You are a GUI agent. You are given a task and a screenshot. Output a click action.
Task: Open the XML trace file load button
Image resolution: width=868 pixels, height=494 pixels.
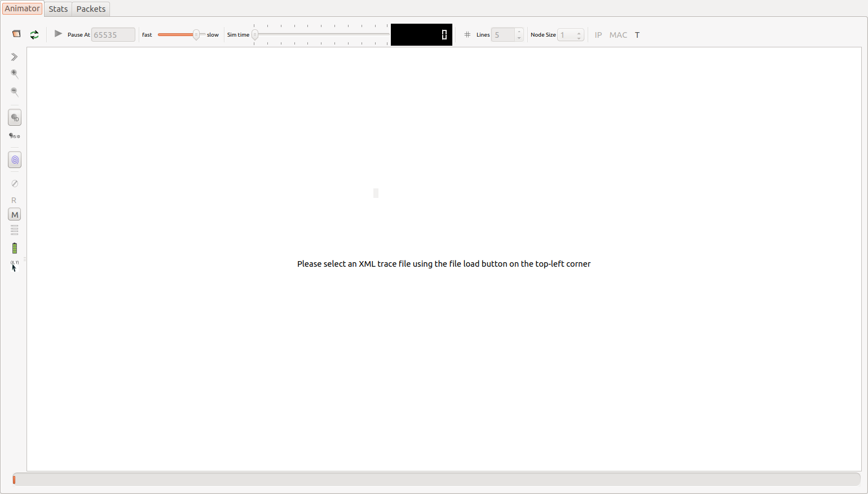click(x=16, y=34)
